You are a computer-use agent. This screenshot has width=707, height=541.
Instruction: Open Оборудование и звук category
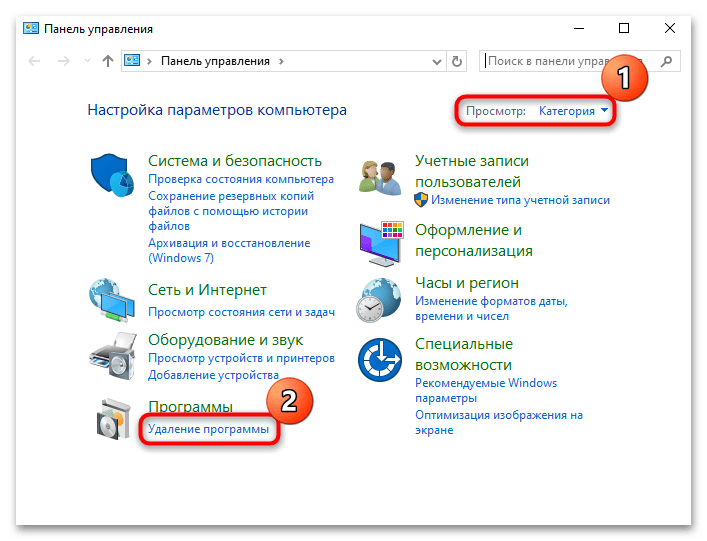(225, 339)
